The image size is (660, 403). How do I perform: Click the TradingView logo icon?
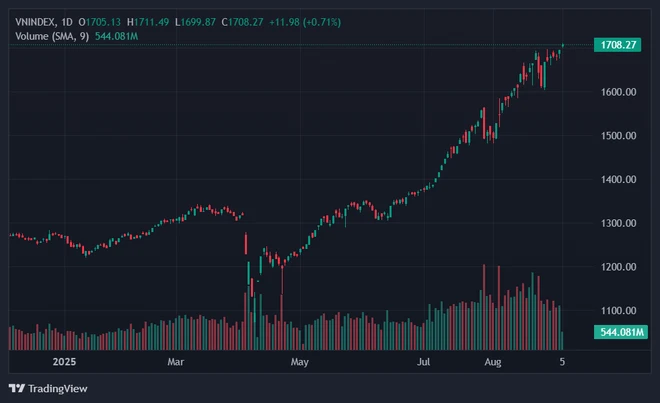[x=16, y=388]
